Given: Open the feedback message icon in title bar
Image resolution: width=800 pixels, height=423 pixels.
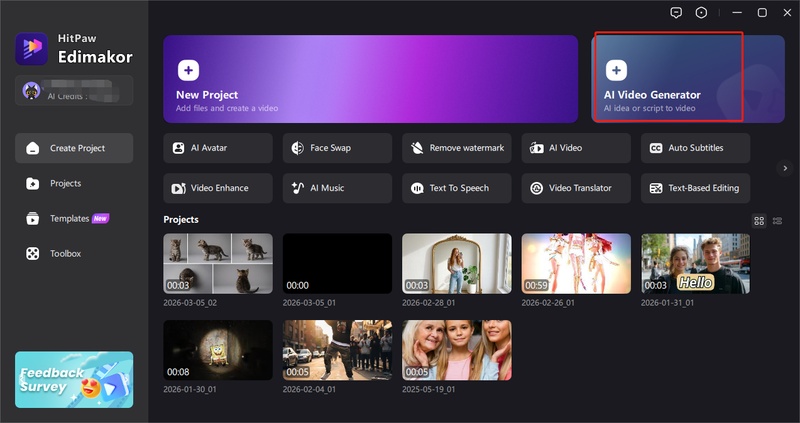Looking at the screenshot, I should click(677, 12).
